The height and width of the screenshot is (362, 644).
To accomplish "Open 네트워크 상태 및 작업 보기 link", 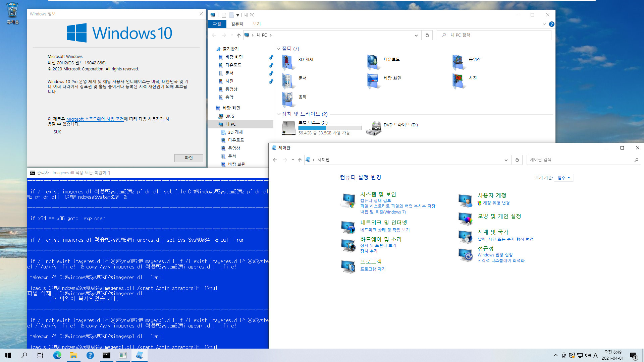I will (385, 230).
